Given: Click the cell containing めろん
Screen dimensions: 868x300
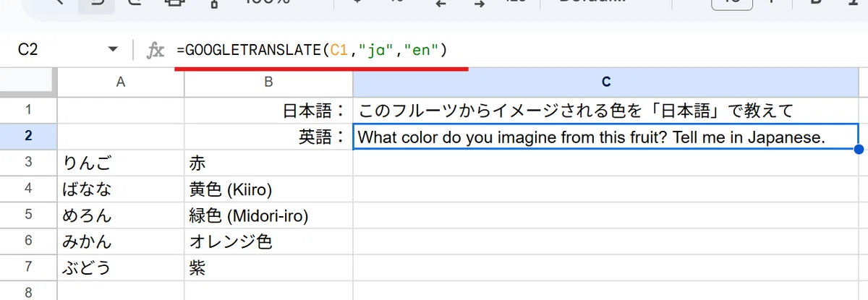Looking at the screenshot, I should coord(121,215).
